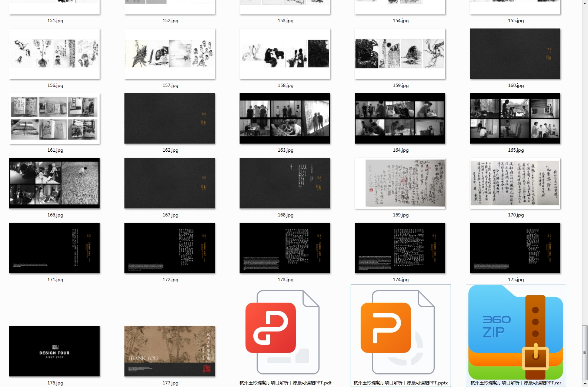This screenshot has width=588, height=387.
Task: Select the 177.jpg Thank You thumbnail
Action: point(170,351)
